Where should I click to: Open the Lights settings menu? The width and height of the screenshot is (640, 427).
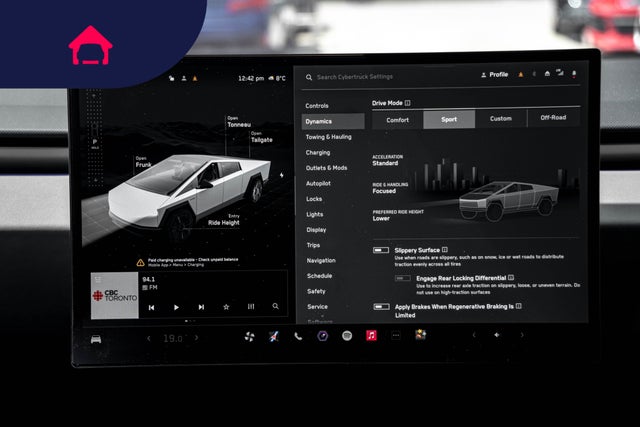(x=315, y=214)
